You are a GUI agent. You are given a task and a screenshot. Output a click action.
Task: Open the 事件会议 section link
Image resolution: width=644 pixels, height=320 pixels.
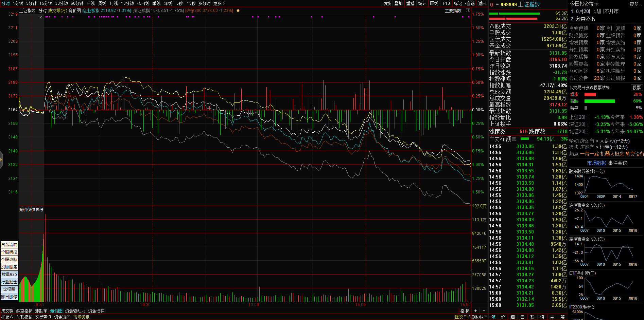pyautogui.click(x=617, y=163)
